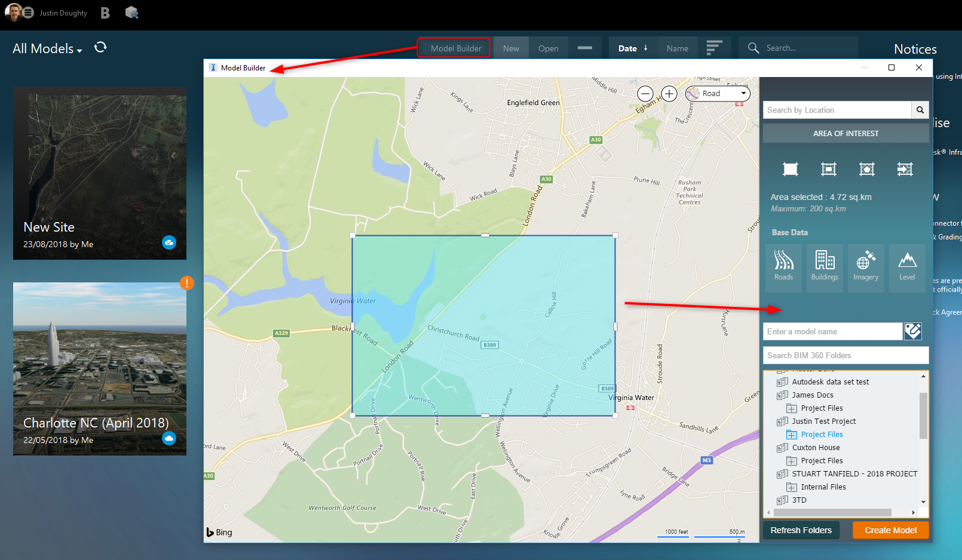This screenshot has width=962, height=560.
Task: Click the shared views cube icon
Action: [x=131, y=13]
